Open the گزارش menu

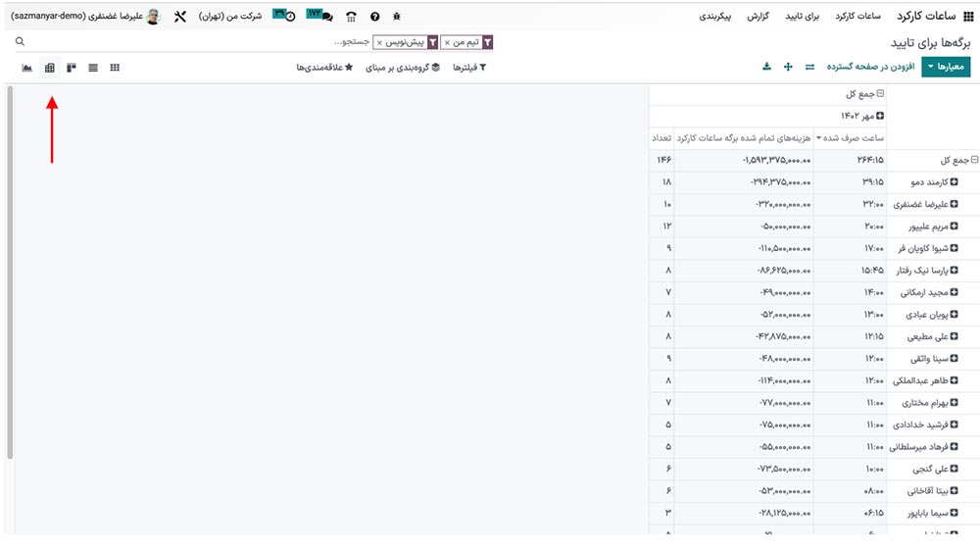pyautogui.click(x=758, y=17)
